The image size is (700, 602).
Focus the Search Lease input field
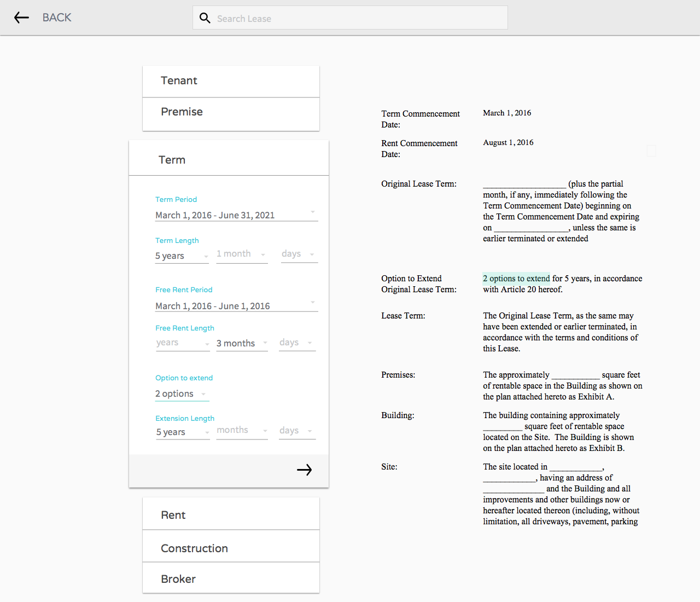pos(350,18)
